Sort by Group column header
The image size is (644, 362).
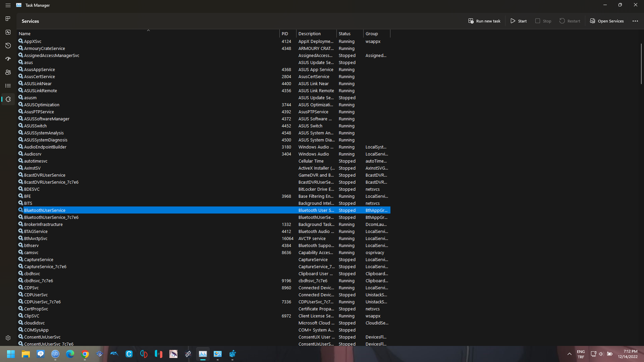(372, 34)
